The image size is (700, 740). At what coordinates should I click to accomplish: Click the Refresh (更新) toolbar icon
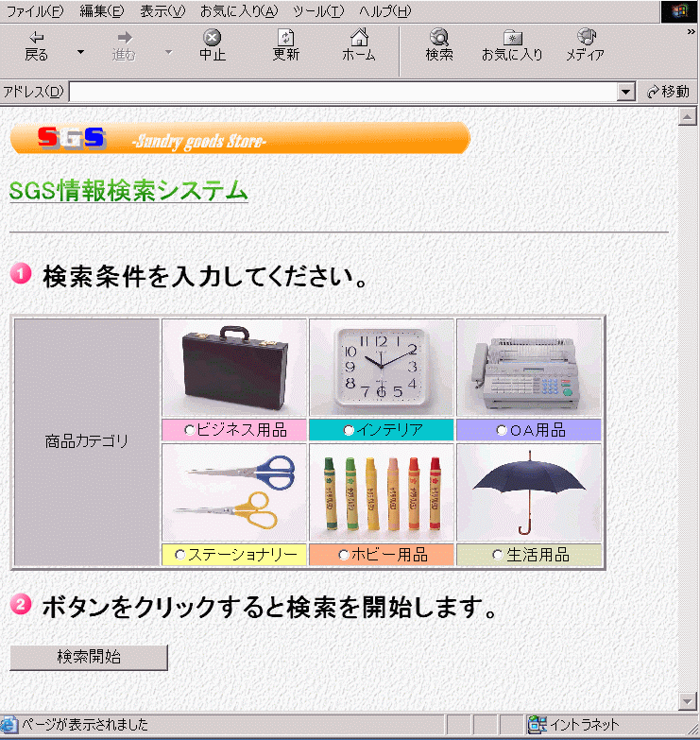pyautogui.click(x=285, y=38)
